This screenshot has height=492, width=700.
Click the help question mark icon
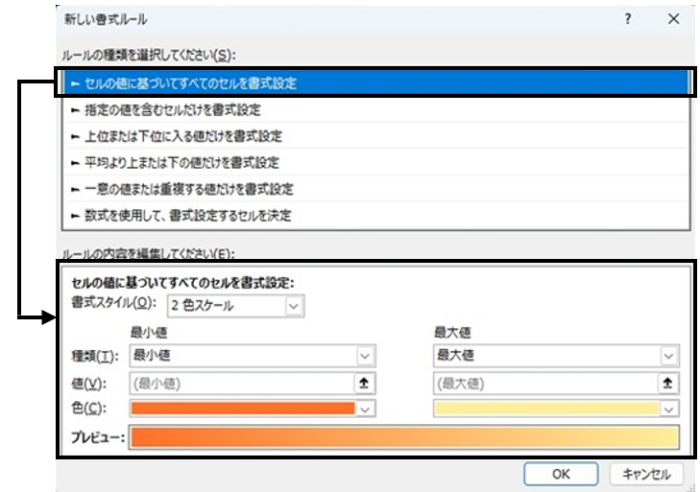(x=627, y=19)
